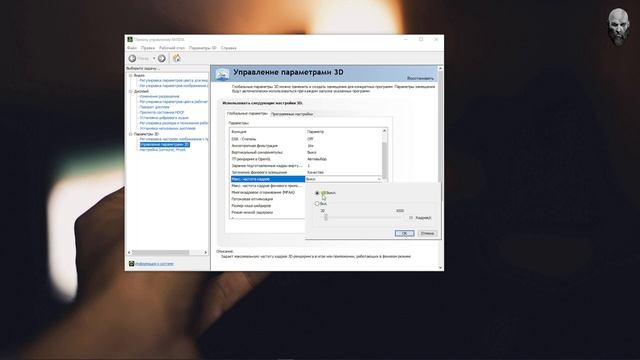This screenshot has width=640, height=360.
Task: Open the Параметры 3D menu
Action: coord(202,48)
